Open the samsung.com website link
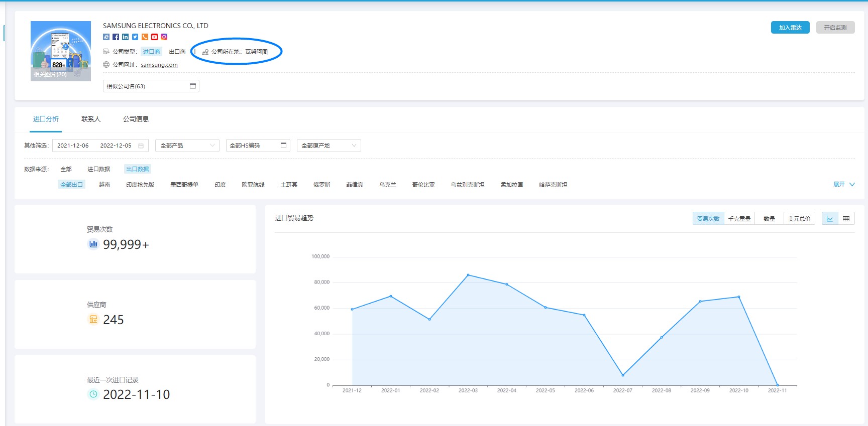The image size is (868, 426). click(159, 65)
